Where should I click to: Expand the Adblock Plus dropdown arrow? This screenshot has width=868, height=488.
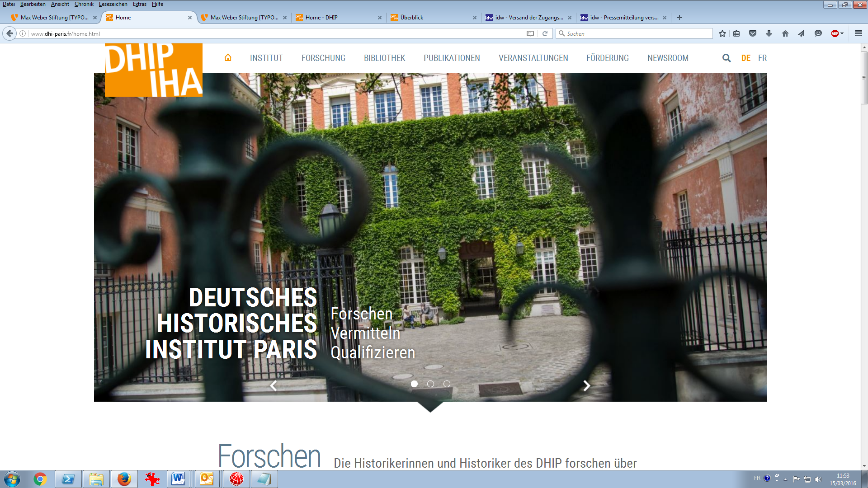(x=842, y=33)
